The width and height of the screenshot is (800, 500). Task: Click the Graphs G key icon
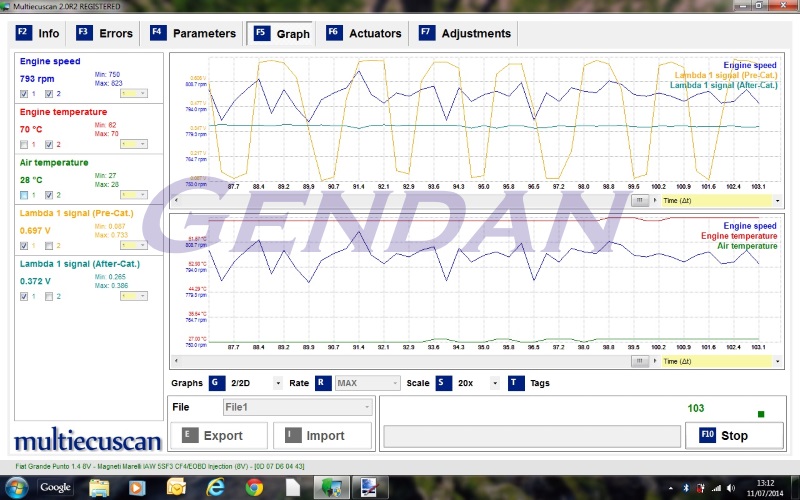[x=216, y=383]
